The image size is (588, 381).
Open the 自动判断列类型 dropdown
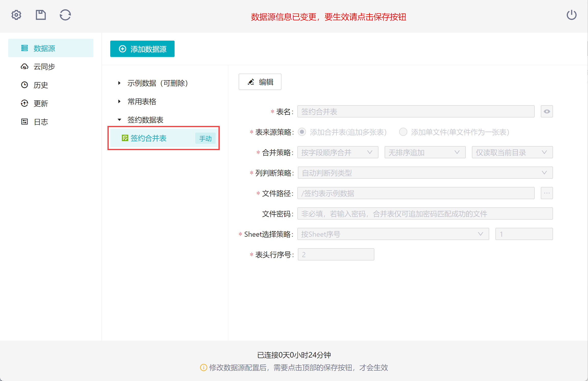click(425, 173)
